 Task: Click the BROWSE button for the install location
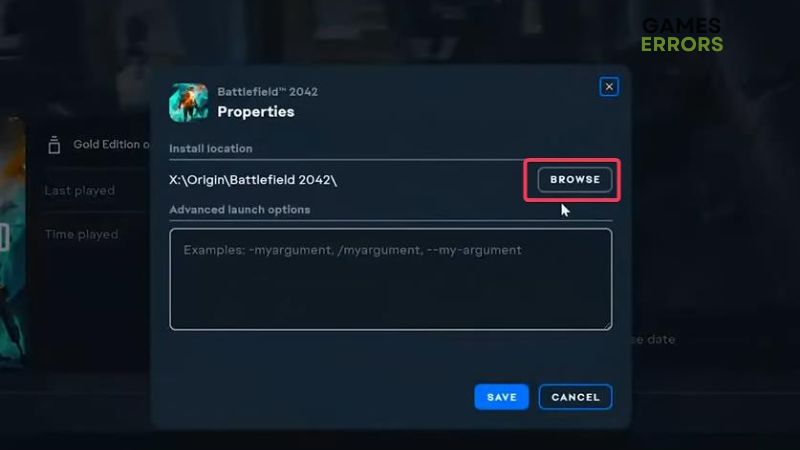point(575,180)
